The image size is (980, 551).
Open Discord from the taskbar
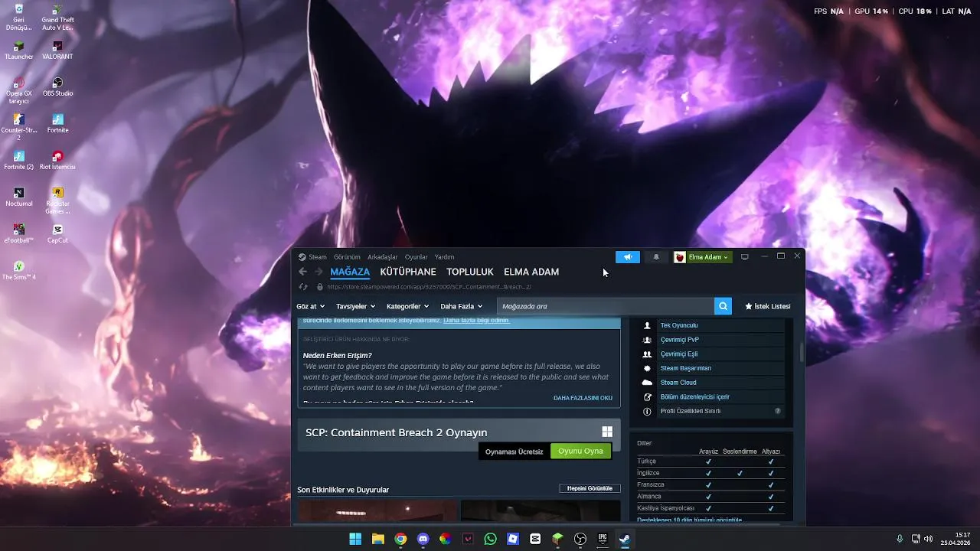click(423, 539)
